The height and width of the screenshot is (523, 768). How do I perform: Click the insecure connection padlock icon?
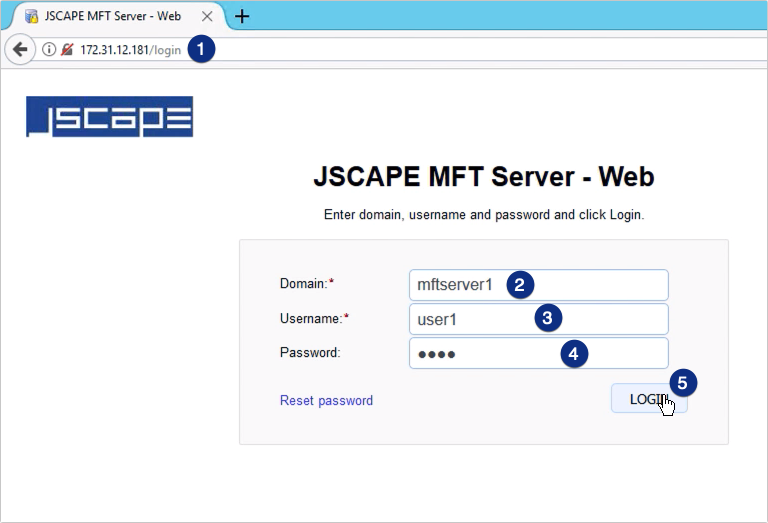pyautogui.click(x=66, y=49)
